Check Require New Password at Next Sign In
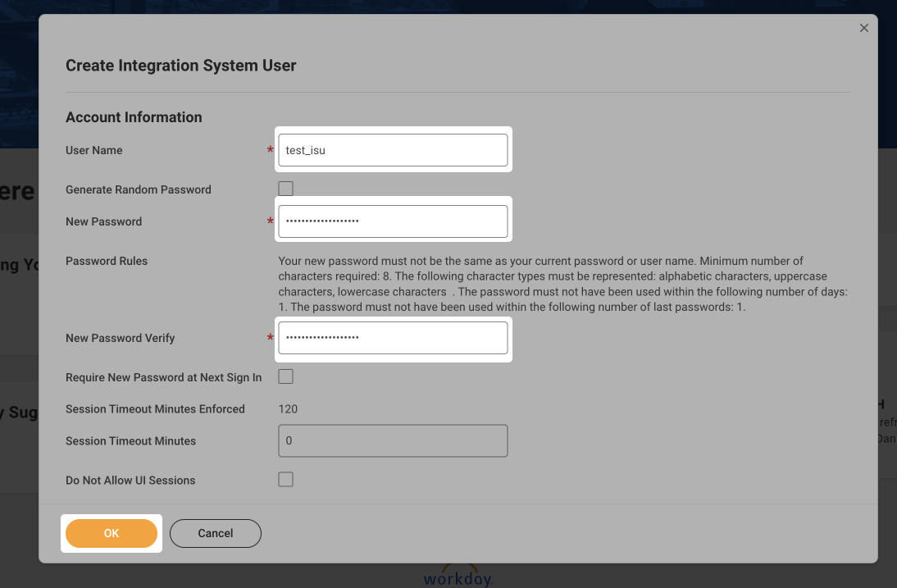Screen dimensions: 897x588 285,377
